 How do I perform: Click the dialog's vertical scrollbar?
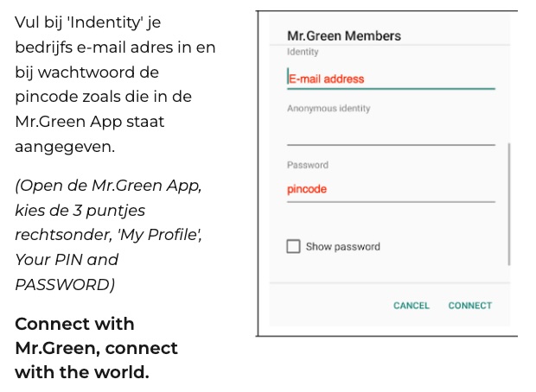point(509,205)
